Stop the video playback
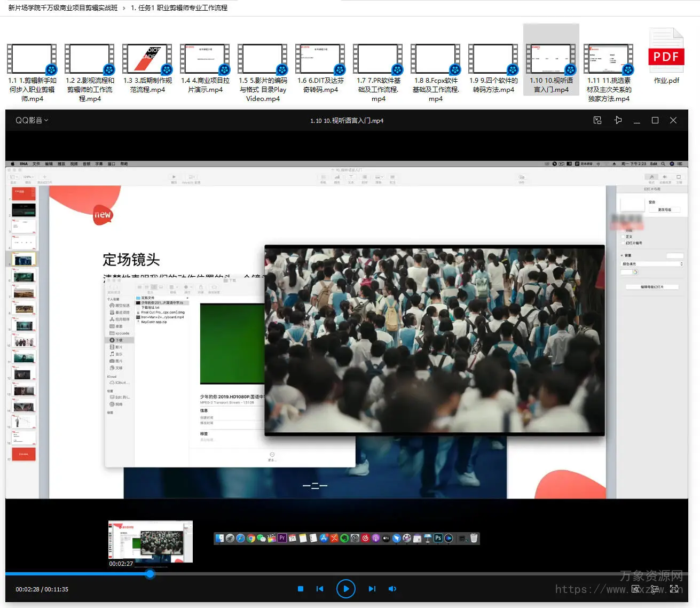 301,589
